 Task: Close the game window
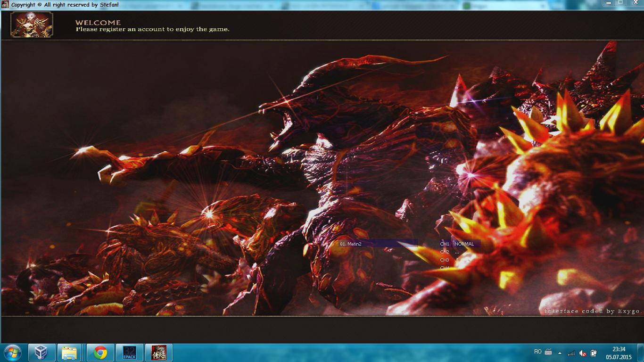pyautogui.click(x=635, y=3)
